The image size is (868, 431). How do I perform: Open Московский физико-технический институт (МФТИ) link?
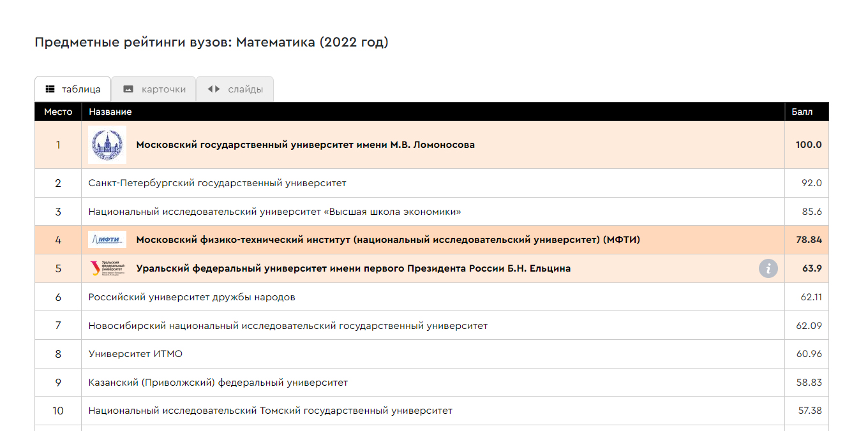tap(387, 240)
